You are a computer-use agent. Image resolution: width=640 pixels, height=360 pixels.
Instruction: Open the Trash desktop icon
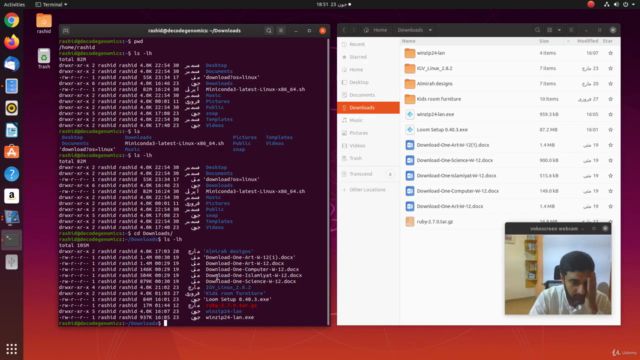[44, 58]
